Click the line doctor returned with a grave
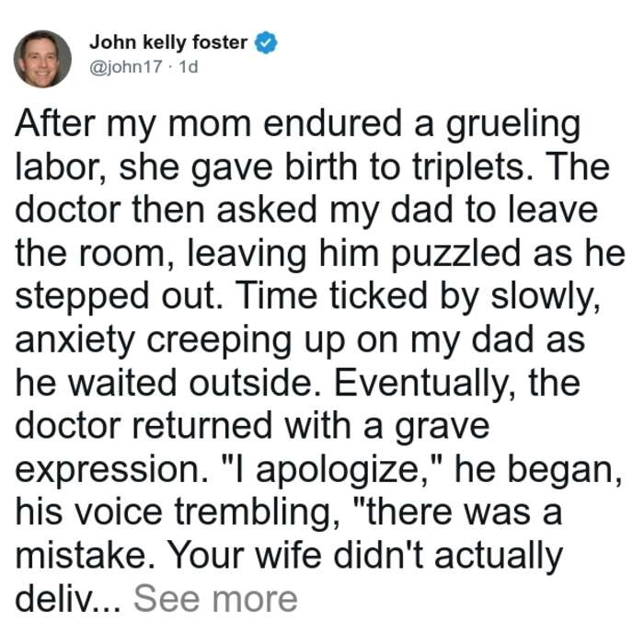 point(252,427)
